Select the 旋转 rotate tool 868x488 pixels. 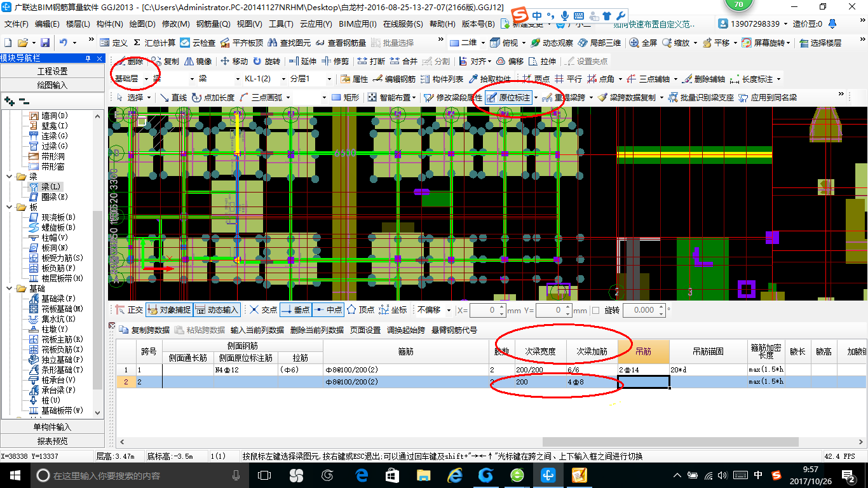[266, 61]
